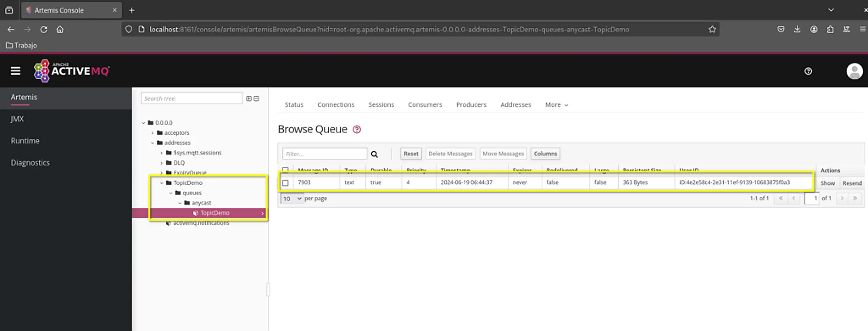Click the filter search magnifier icon

click(374, 154)
